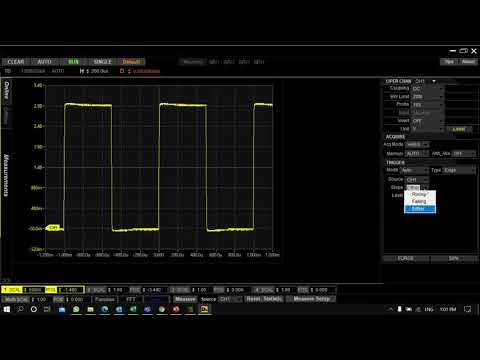Screen dimensions: 480x360
Task: Open the Trigger Type Edge dropdown
Action: click(460, 170)
